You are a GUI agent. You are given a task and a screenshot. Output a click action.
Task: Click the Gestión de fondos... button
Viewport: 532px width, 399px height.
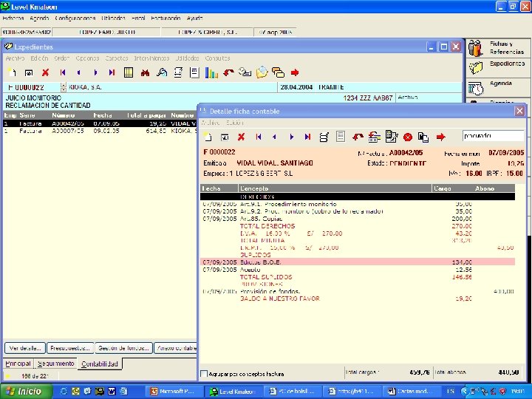point(123,348)
